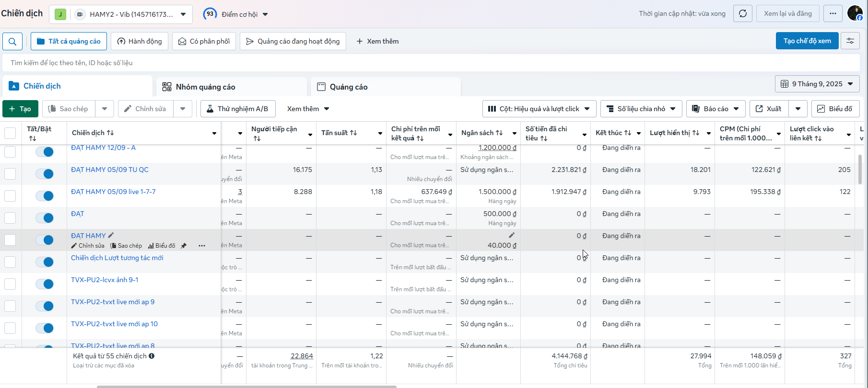868x388 pixels.
Task: Check the box for Chiến dịch Lượt tương tác mới
Action: point(10,262)
